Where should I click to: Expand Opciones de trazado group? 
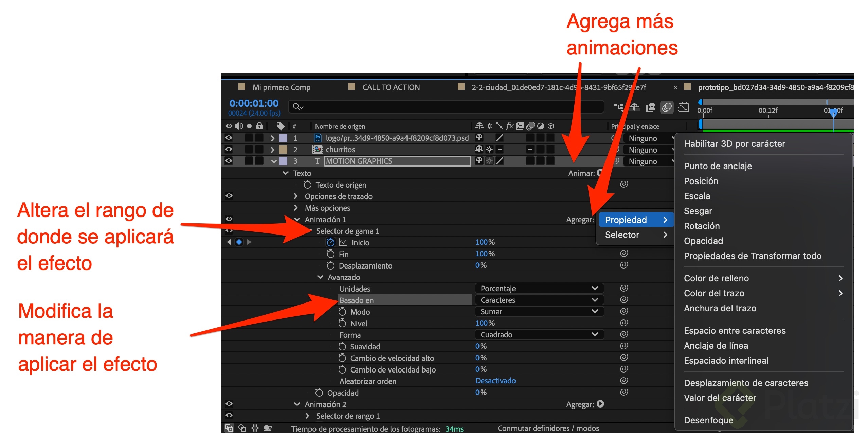click(296, 196)
